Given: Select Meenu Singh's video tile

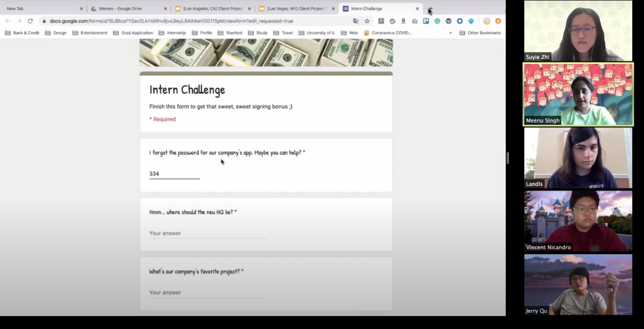Looking at the screenshot, I should click(578, 94).
